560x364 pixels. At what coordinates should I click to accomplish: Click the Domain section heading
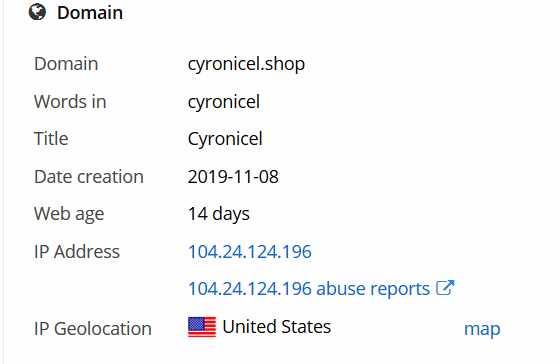tap(90, 13)
